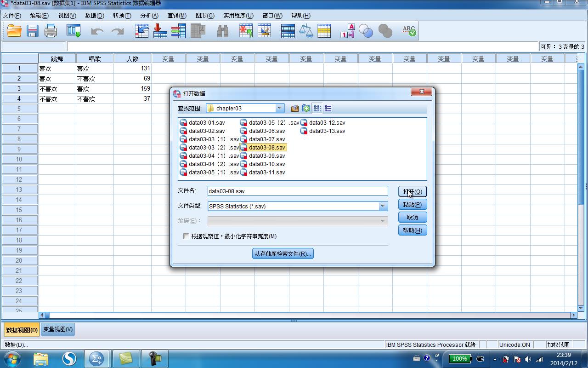Screen dimensions: 588x368
Task: Select file data03-09.sav
Action: [x=263, y=156]
